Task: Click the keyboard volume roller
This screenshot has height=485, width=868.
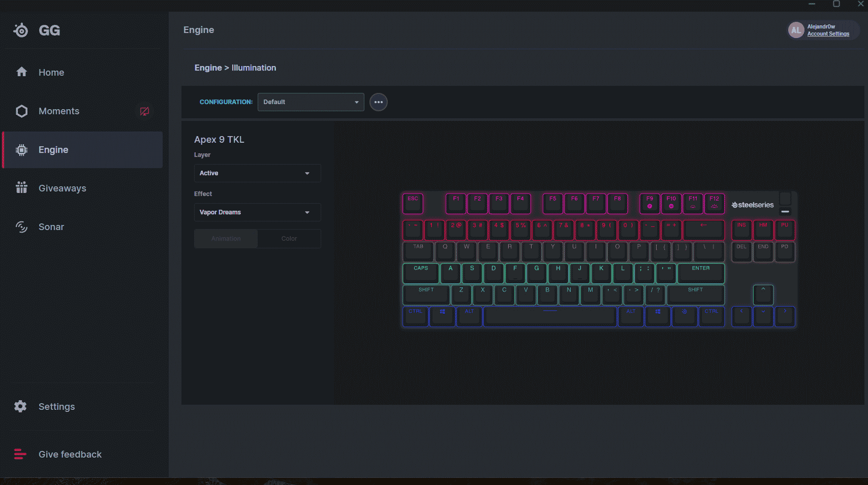Action: tap(785, 199)
